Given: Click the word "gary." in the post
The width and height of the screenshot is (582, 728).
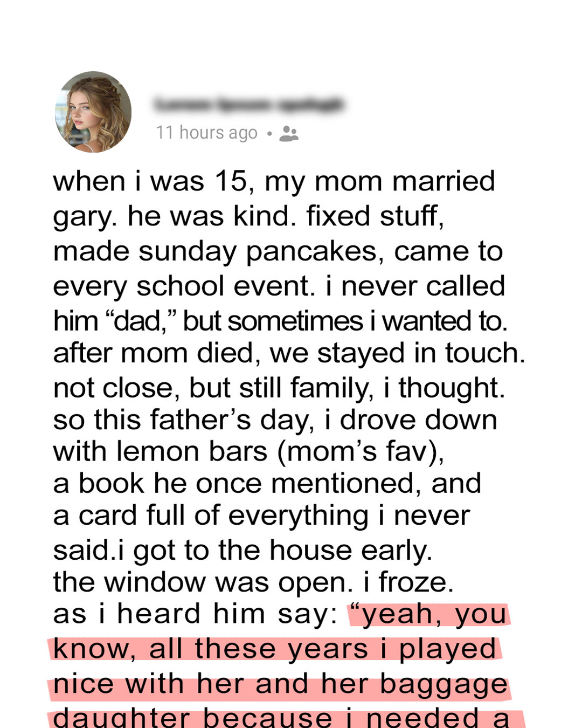Looking at the screenshot, I should pos(85,217).
